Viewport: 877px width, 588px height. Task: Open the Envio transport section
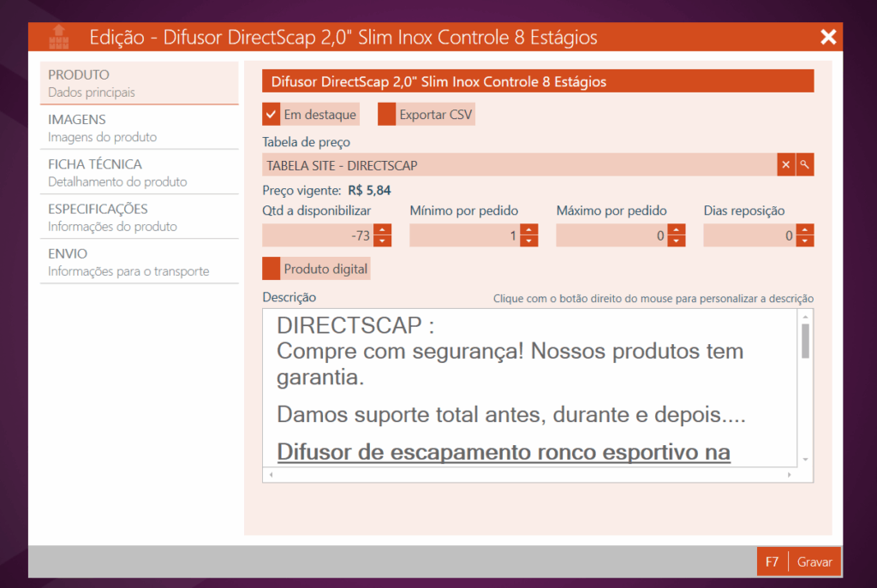tap(139, 262)
